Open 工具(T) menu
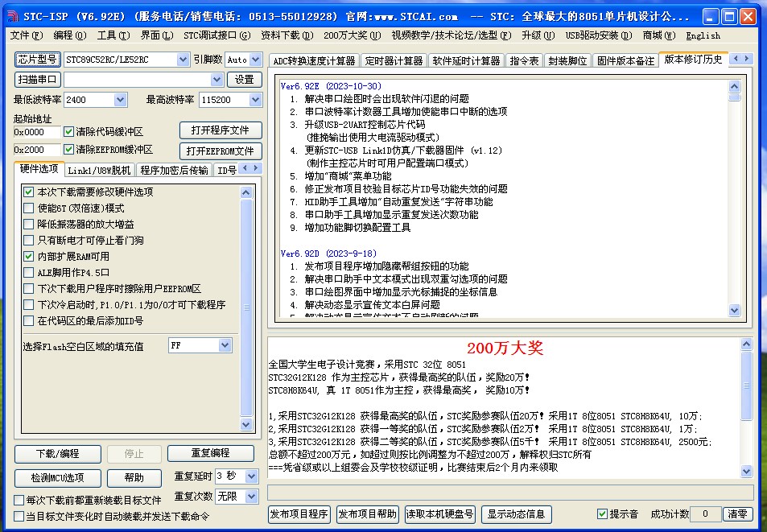This screenshot has width=767, height=532. tap(113, 35)
